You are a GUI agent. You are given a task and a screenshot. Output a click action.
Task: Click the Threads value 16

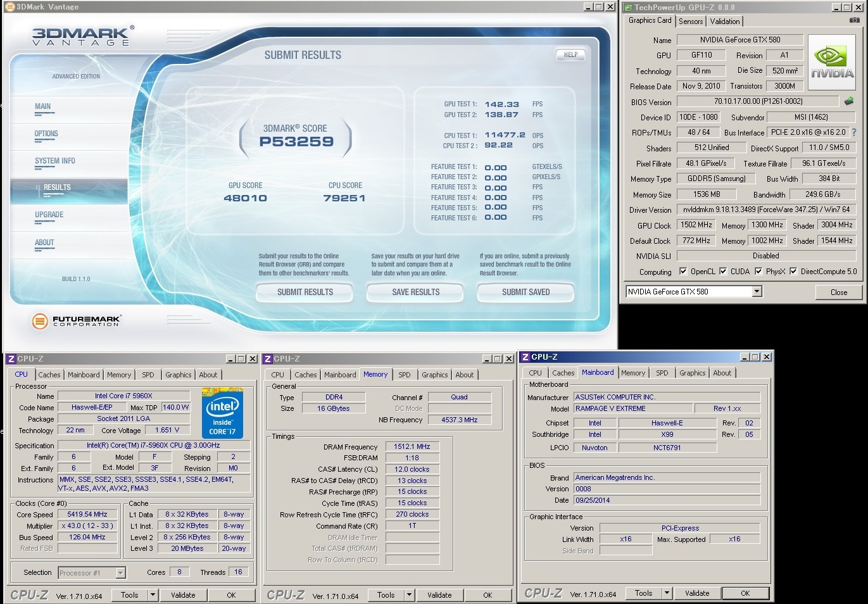click(239, 572)
